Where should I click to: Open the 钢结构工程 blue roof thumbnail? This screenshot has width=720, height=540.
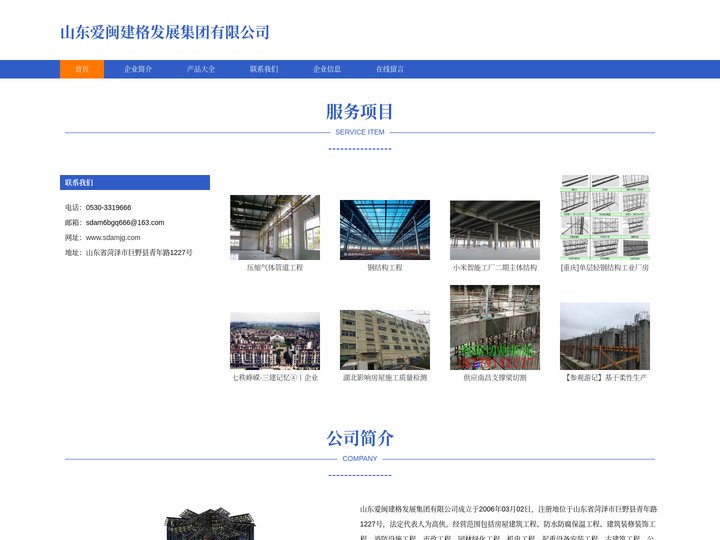pos(385,230)
